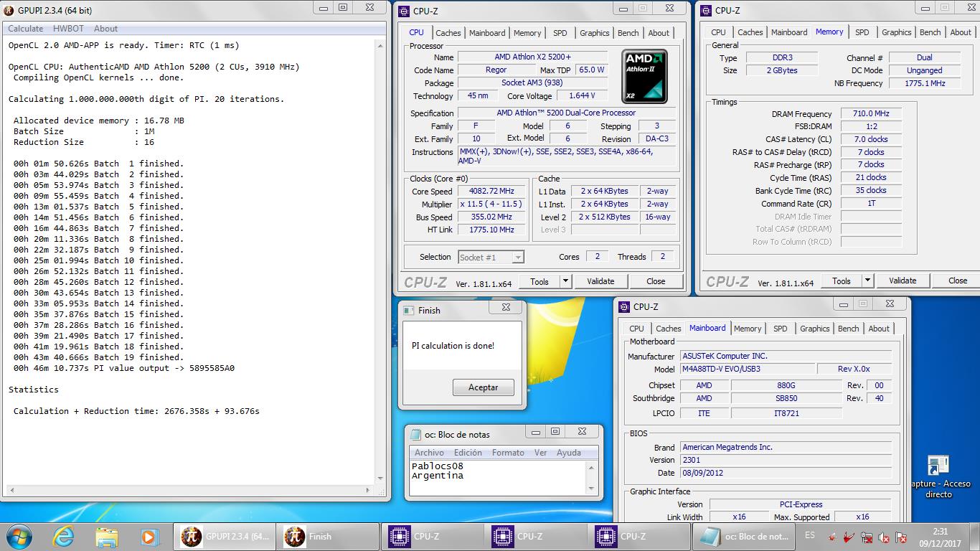Click the Bus Speed 355.02 MHz value
The height and width of the screenshot is (551, 980).
491,217
